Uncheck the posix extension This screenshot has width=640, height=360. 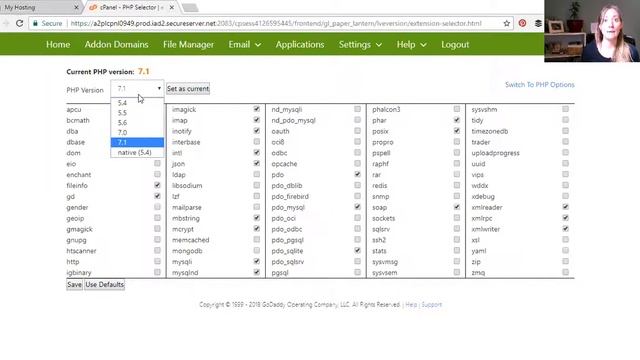pos(456,131)
